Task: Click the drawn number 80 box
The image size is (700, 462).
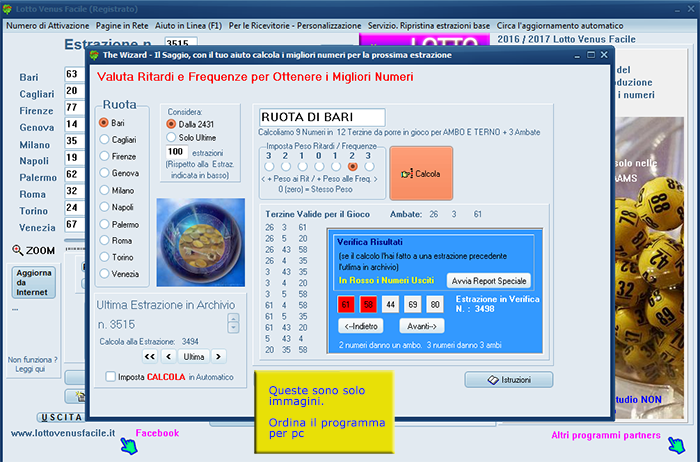Action: click(435, 304)
